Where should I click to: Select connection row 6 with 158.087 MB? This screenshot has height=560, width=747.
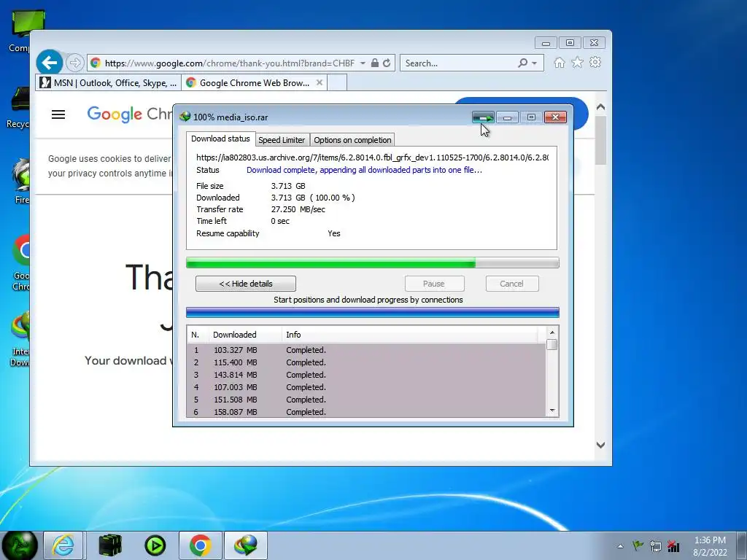(x=366, y=411)
